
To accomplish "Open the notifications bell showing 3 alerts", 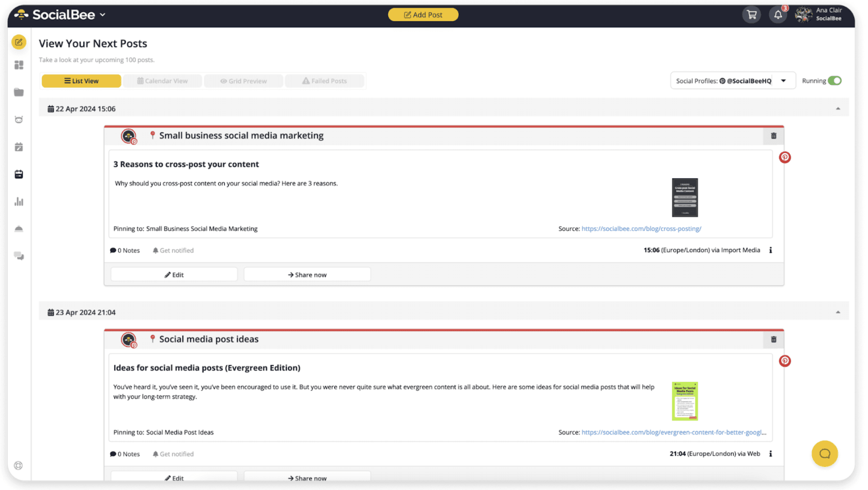I will [777, 14].
